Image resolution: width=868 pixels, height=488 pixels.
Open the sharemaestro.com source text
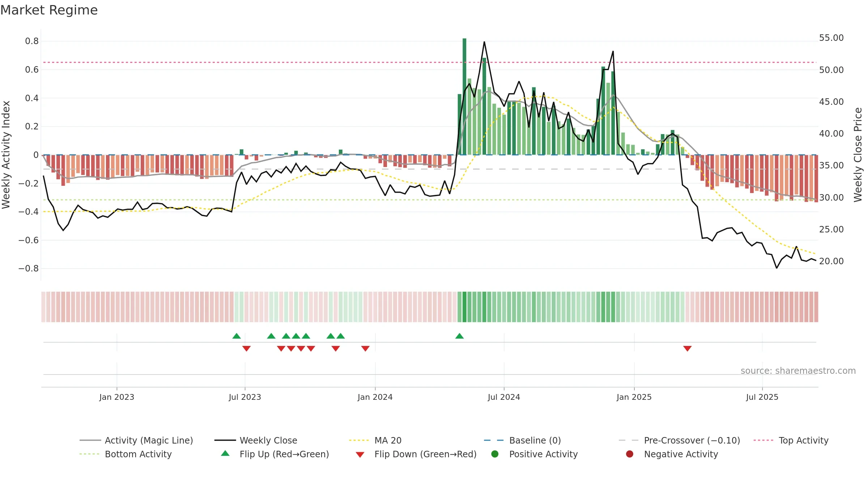click(x=798, y=371)
